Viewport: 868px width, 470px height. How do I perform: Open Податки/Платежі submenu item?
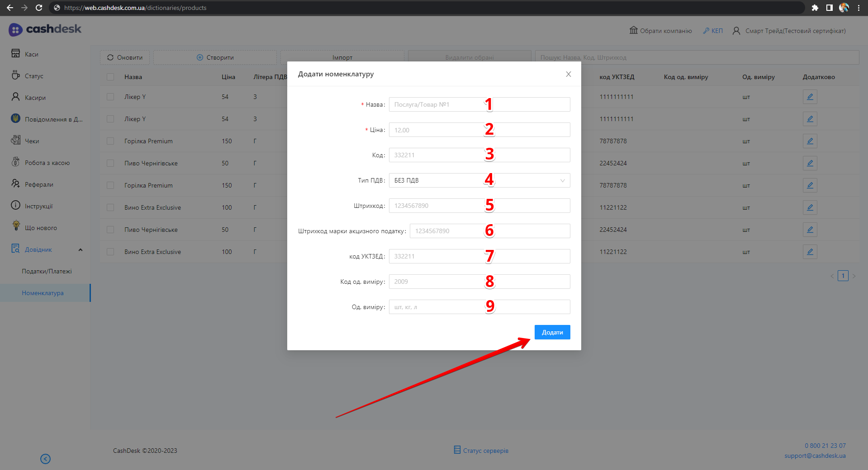pyautogui.click(x=47, y=271)
